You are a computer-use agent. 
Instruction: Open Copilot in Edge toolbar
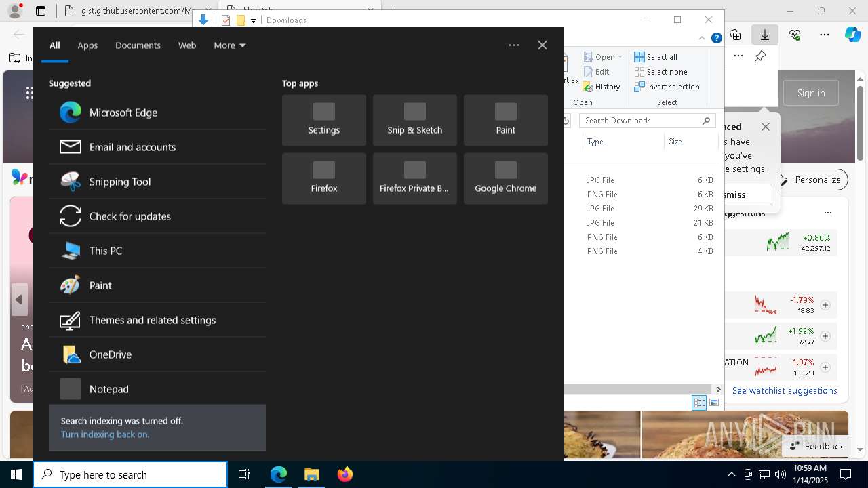coord(852,33)
